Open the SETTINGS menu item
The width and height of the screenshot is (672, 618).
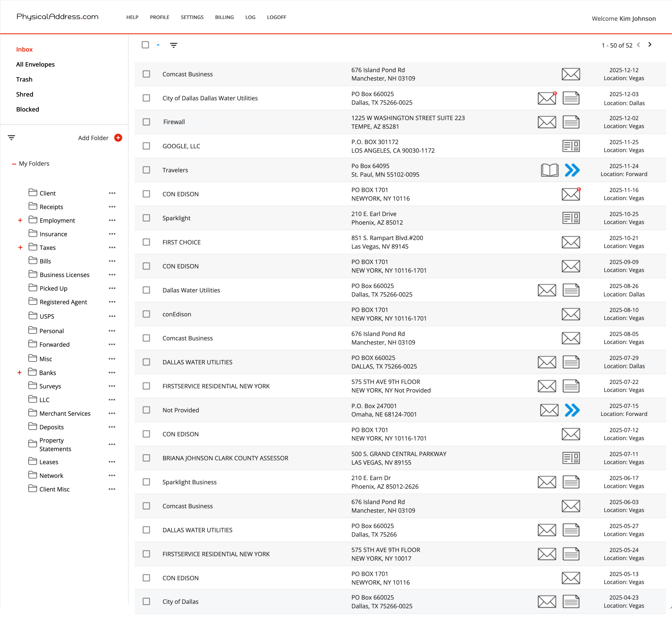click(x=192, y=17)
